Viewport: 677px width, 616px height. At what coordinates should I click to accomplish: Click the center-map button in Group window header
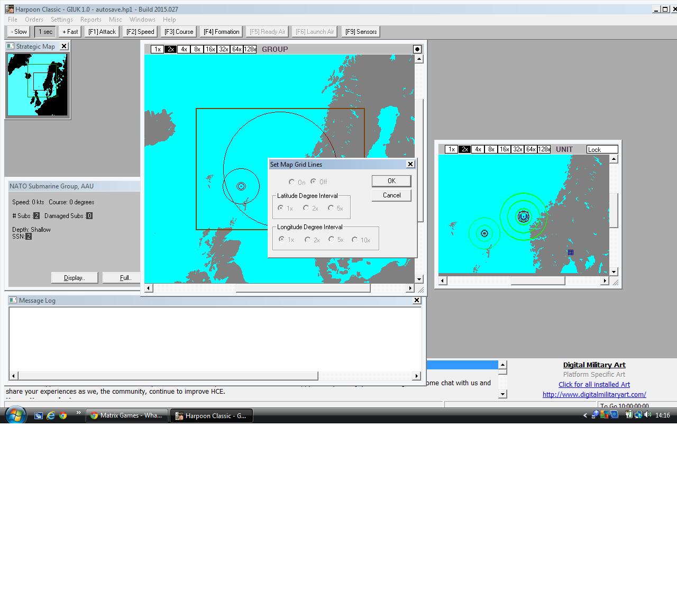(417, 49)
